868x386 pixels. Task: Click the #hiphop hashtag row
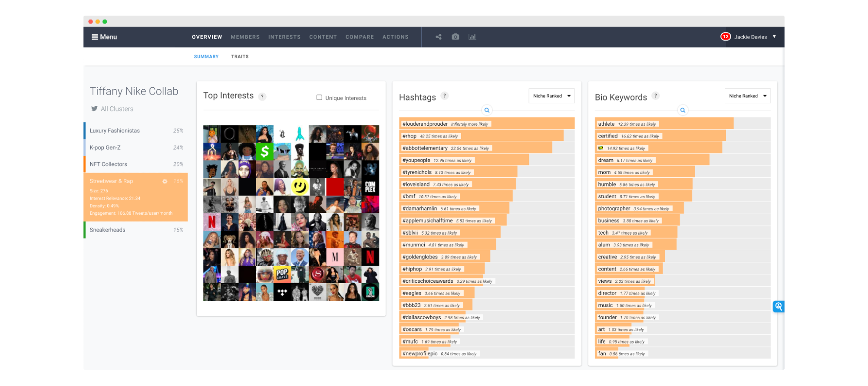(x=487, y=269)
